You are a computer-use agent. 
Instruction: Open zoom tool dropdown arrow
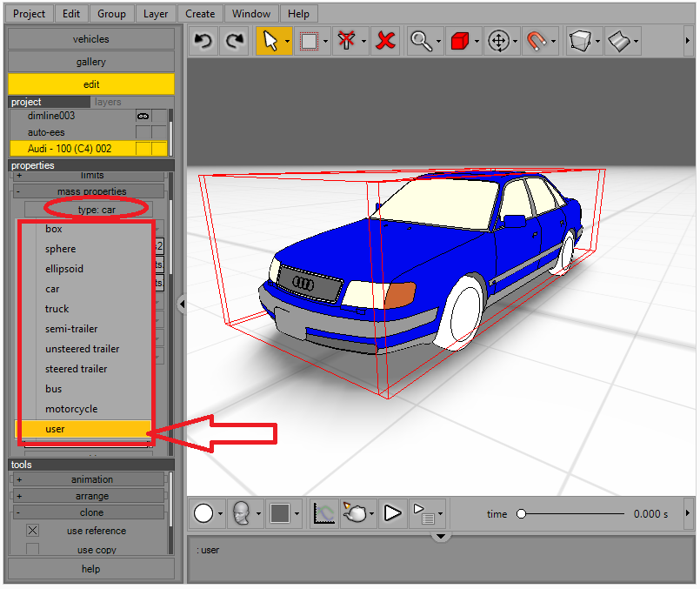pos(438,42)
